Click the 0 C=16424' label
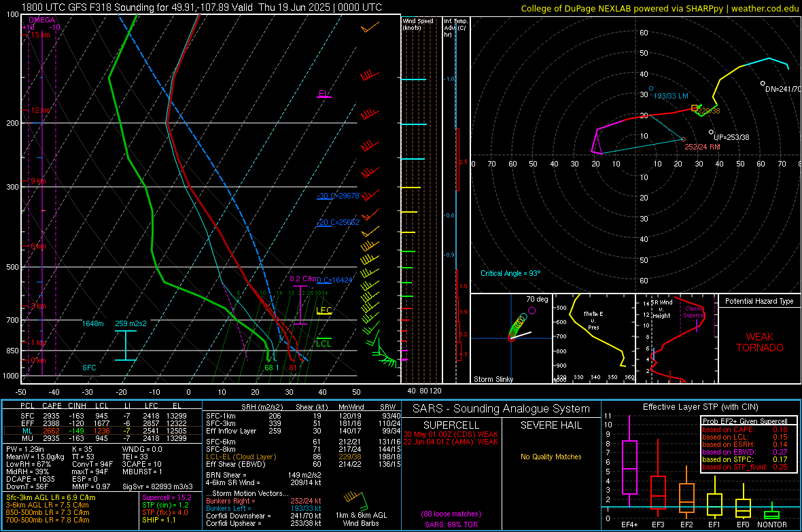 [x=335, y=280]
